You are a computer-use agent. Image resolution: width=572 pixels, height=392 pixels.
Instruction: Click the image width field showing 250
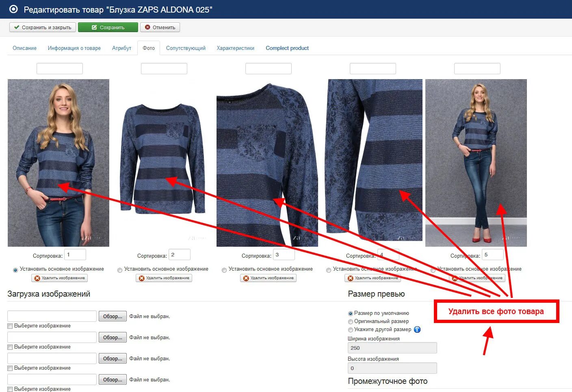(x=392, y=348)
